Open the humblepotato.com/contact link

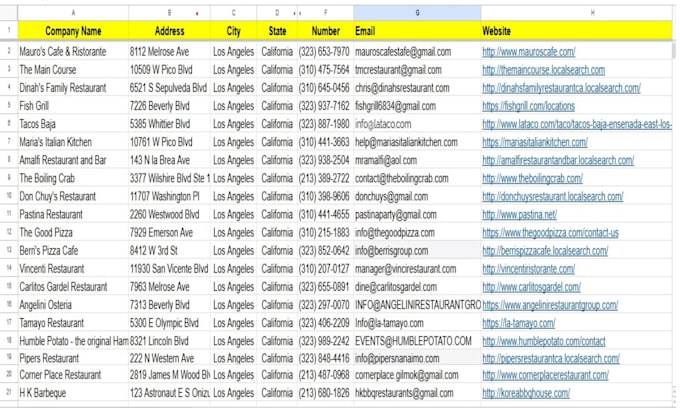pos(544,341)
